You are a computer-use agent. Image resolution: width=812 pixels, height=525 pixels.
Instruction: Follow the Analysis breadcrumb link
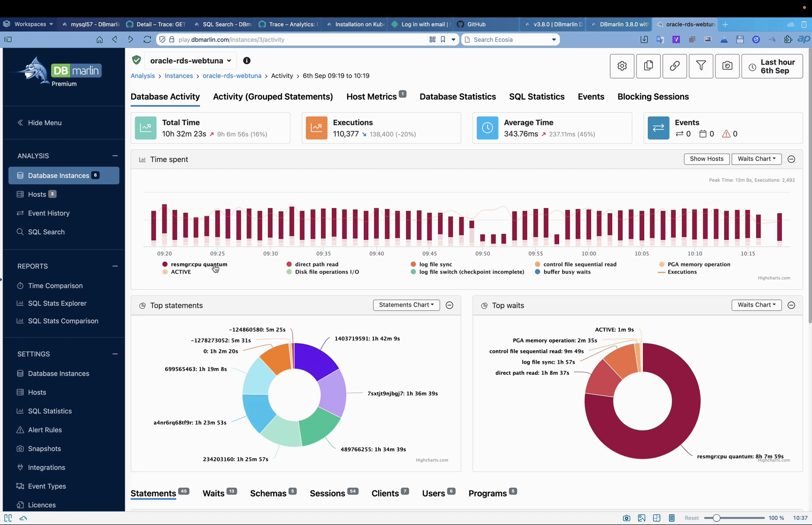coord(142,76)
